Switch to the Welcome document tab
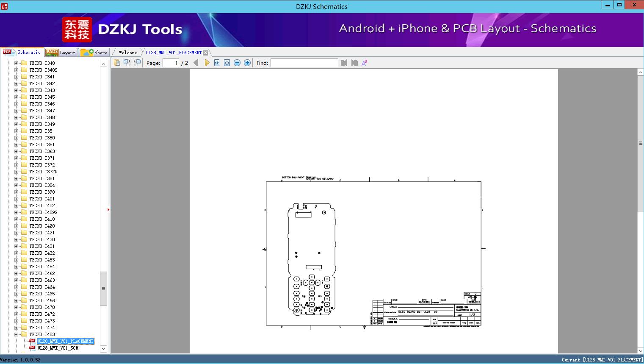644x364 pixels. coord(128,53)
